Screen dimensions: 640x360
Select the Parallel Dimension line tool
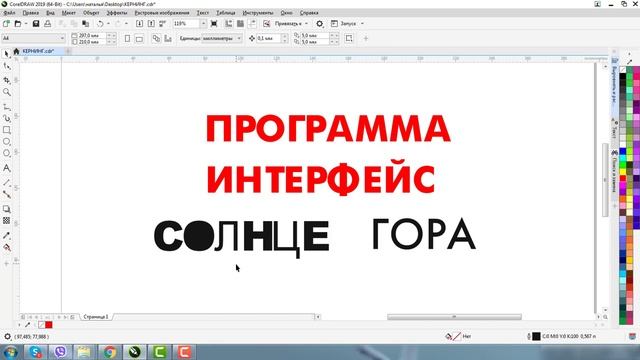(x=7, y=182)
